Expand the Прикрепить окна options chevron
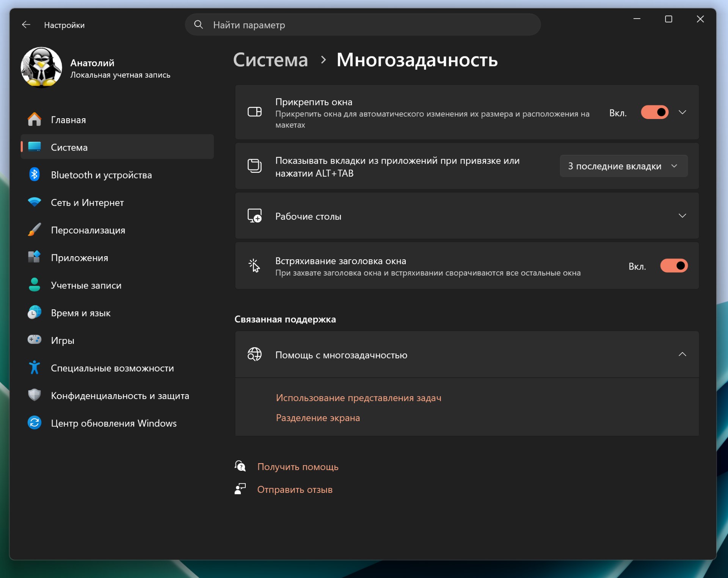The height and width of the screenshot is (578, 728). coord(682,113)
